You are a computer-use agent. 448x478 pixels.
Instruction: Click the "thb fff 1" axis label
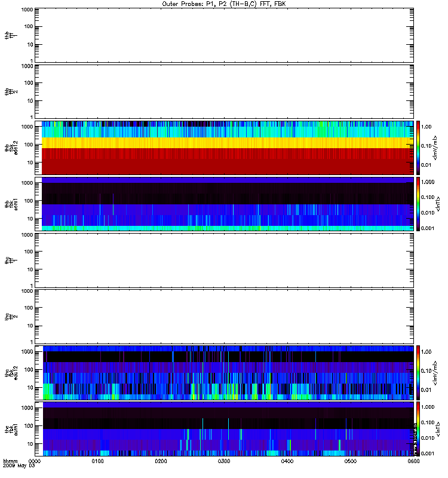coord(11,35)
